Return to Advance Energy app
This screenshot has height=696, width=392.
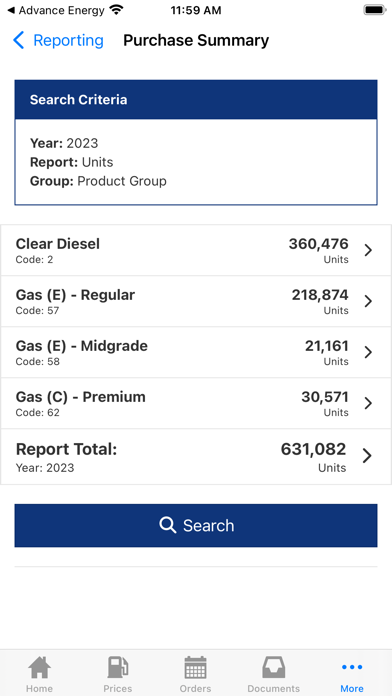pyautogui.click(x=57, y=10)
